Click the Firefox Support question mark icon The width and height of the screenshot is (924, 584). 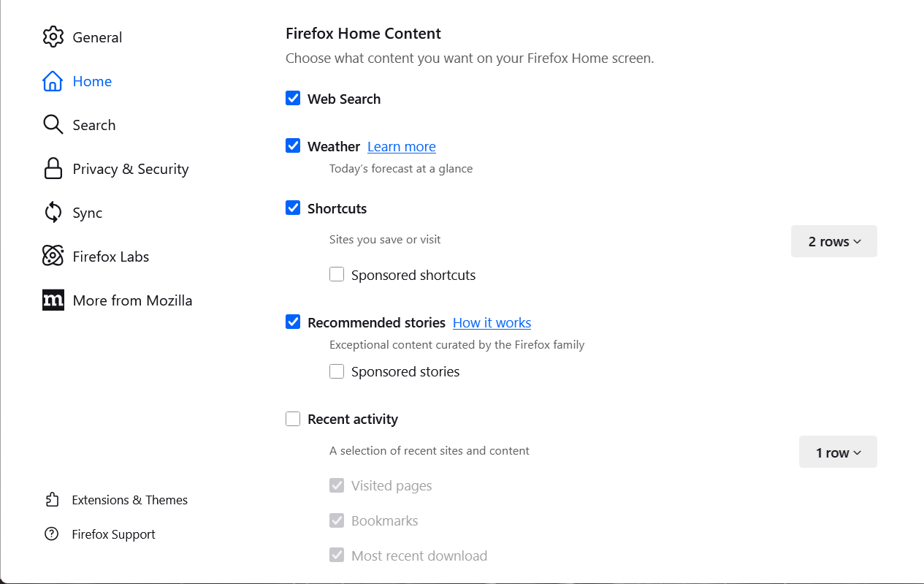click(52, 534)
